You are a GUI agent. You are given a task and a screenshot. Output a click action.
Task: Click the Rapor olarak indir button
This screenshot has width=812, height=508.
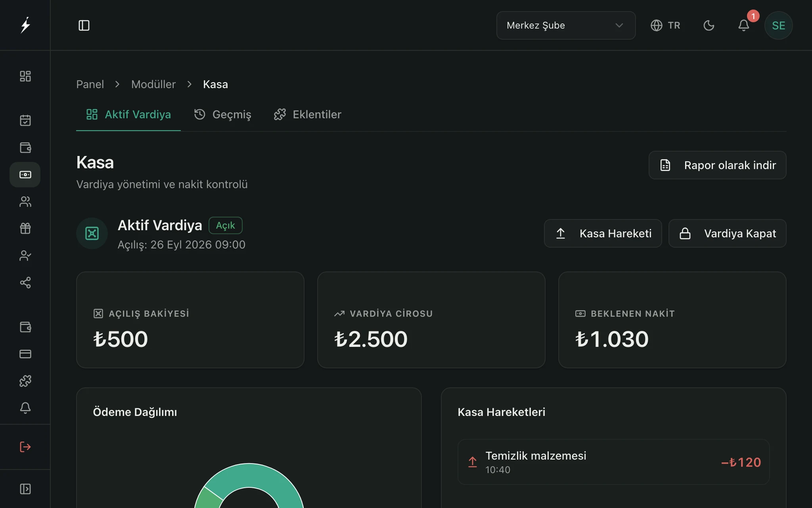[717, 165]
